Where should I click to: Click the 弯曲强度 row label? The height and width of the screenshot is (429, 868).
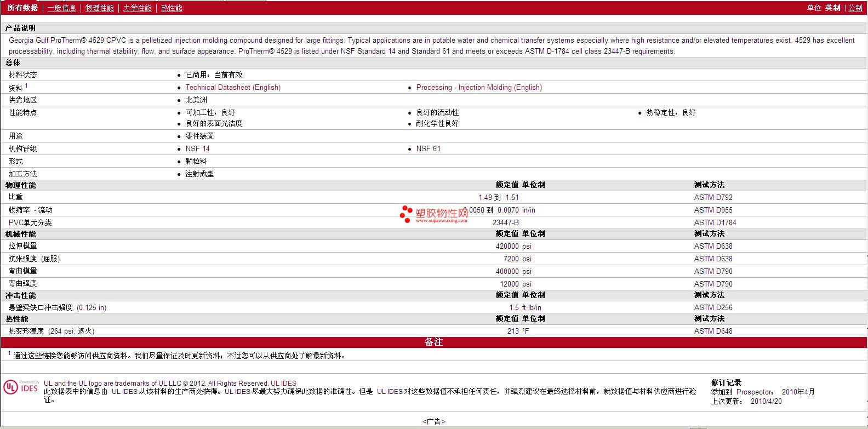[x=22, y=283]
